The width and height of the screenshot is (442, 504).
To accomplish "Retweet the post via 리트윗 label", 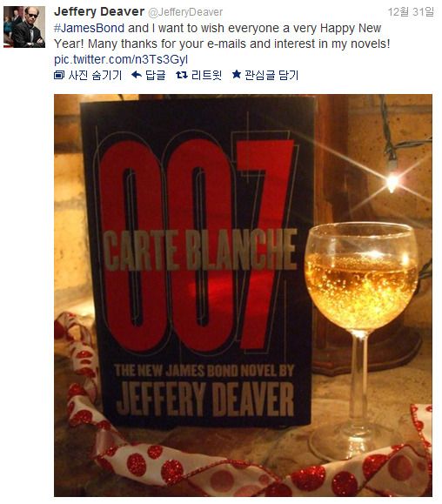I will click(206, 75).
